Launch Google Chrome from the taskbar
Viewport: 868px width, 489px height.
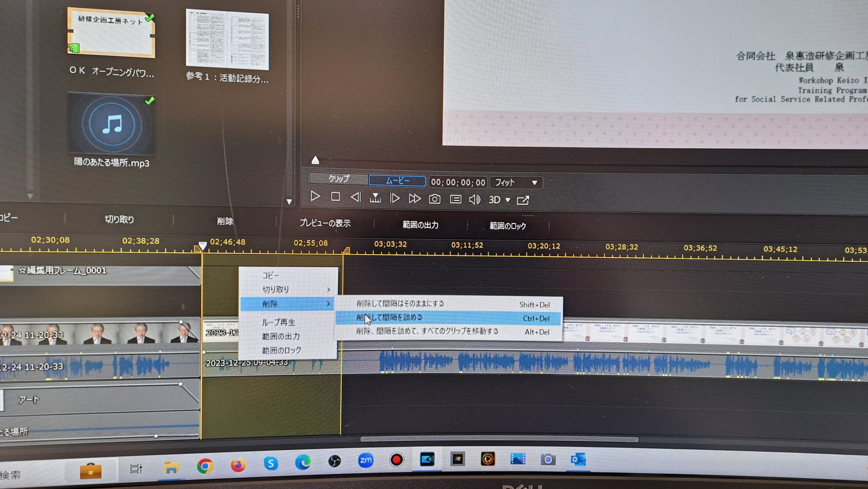tap(205, 466)
